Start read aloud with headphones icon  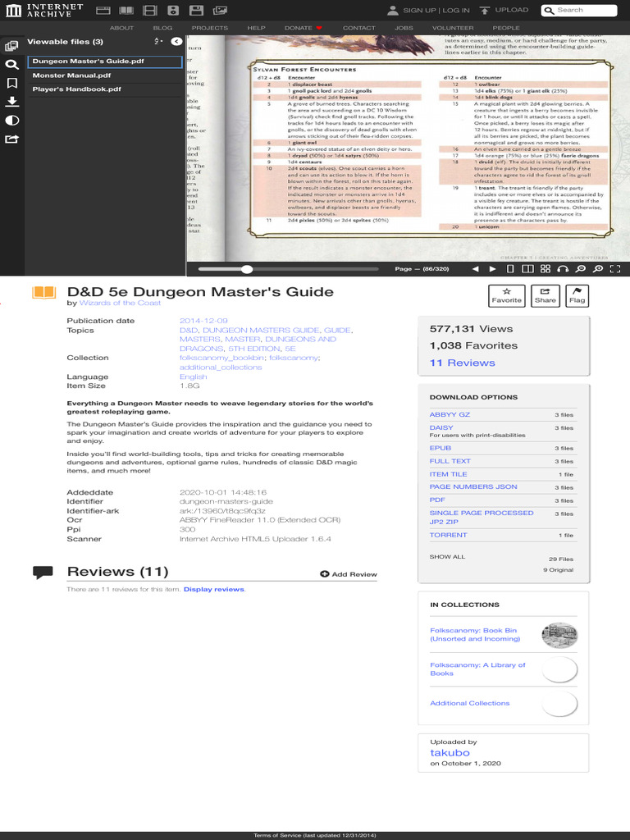[563, 269]
